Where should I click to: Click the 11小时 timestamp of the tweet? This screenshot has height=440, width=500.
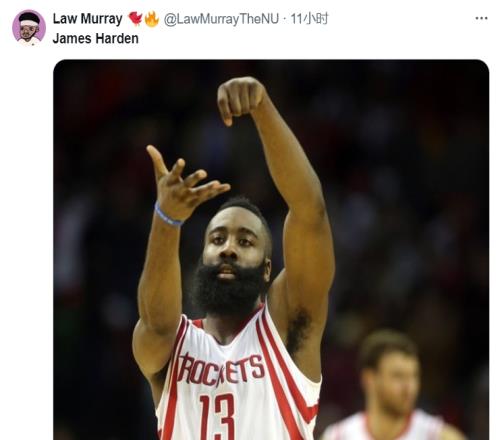pos(309,19)
